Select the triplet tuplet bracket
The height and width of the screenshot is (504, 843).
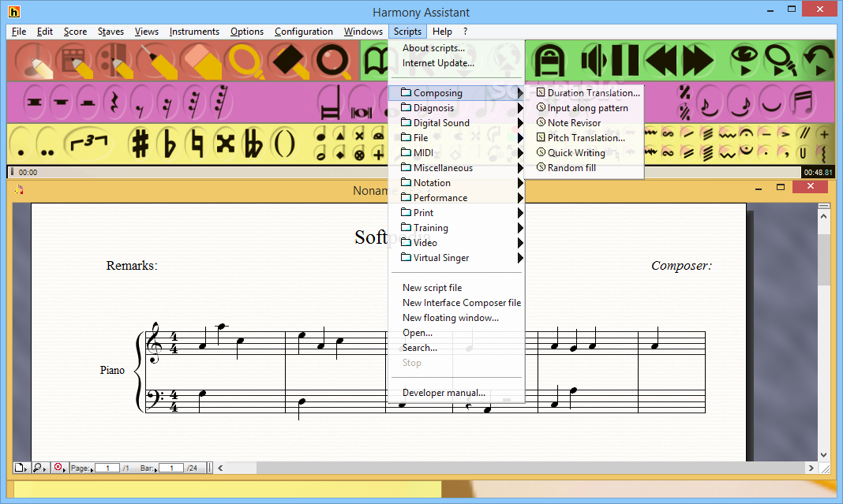(88, 144)
